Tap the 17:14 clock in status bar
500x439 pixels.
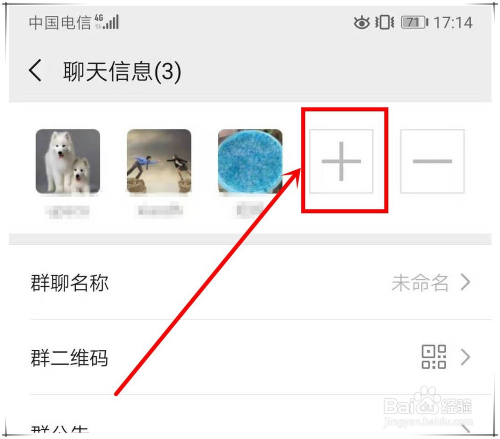(x=453, y=23)
